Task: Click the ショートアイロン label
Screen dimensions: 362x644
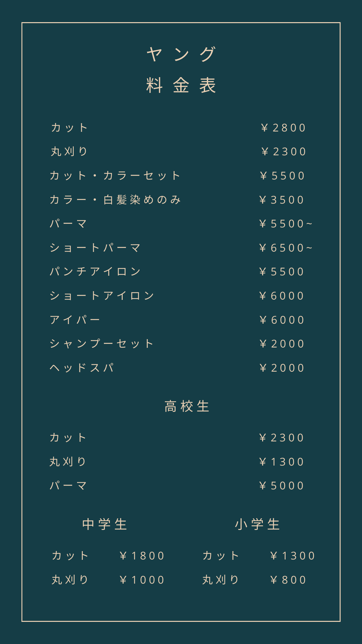Action: 102,296
